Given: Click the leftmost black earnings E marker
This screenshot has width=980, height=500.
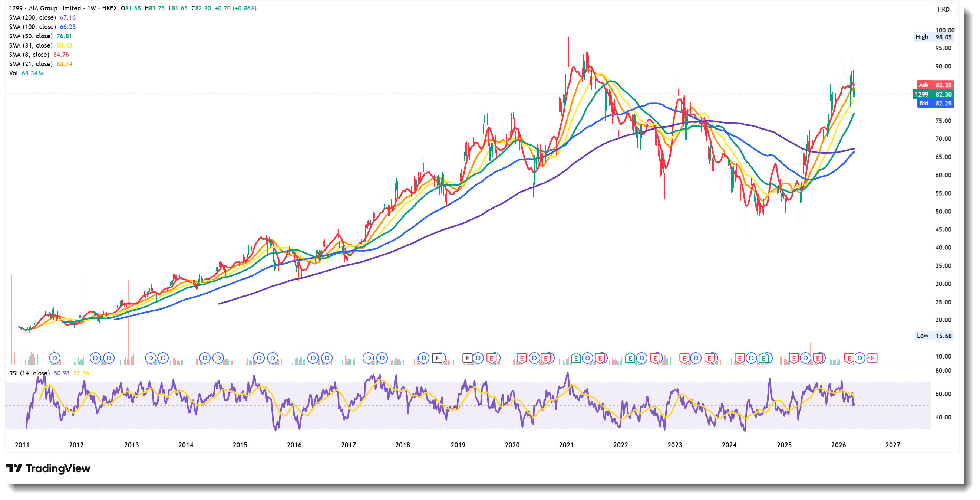Looking at the screenshot, I should pos(438,358).
